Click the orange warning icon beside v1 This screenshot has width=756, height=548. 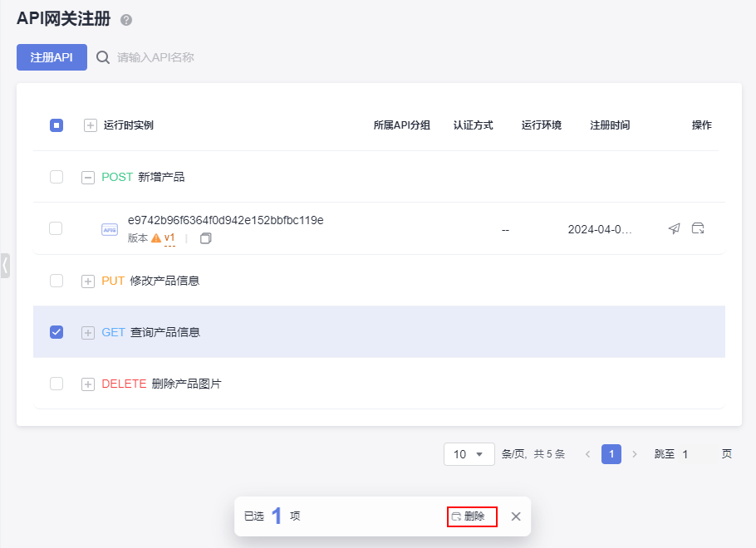point(155,238)
